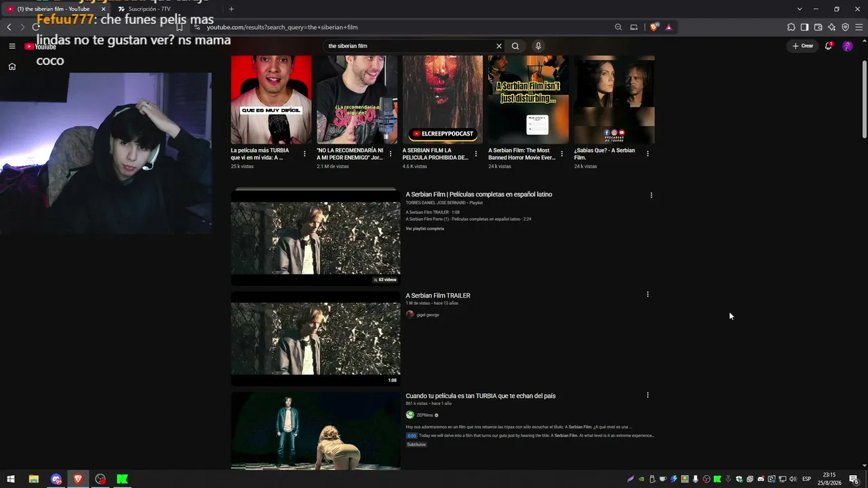Click the 'Ver playlist completa' link

(x=425, y=228)
